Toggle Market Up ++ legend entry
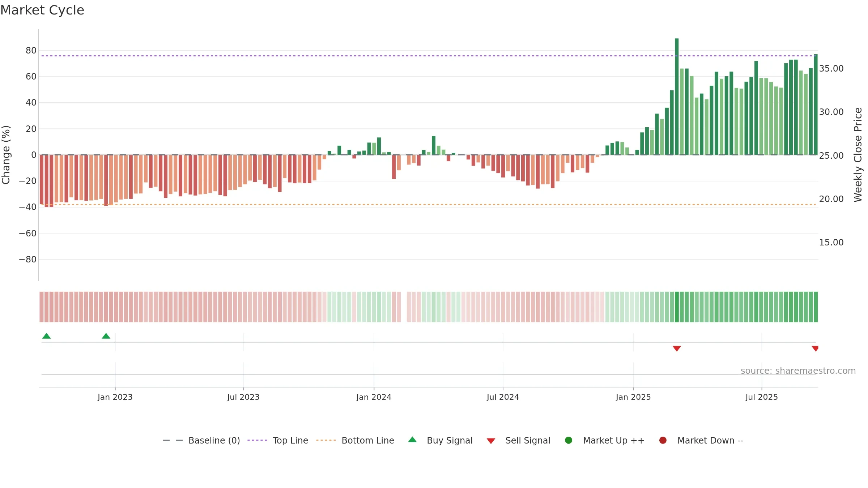This screenshot has height=488, width=868. click(605, 440)
